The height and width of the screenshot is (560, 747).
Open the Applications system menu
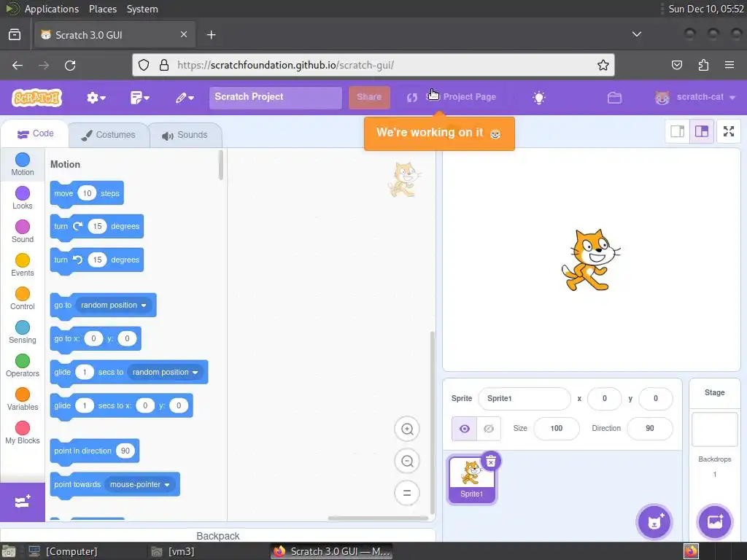point(52,9)
